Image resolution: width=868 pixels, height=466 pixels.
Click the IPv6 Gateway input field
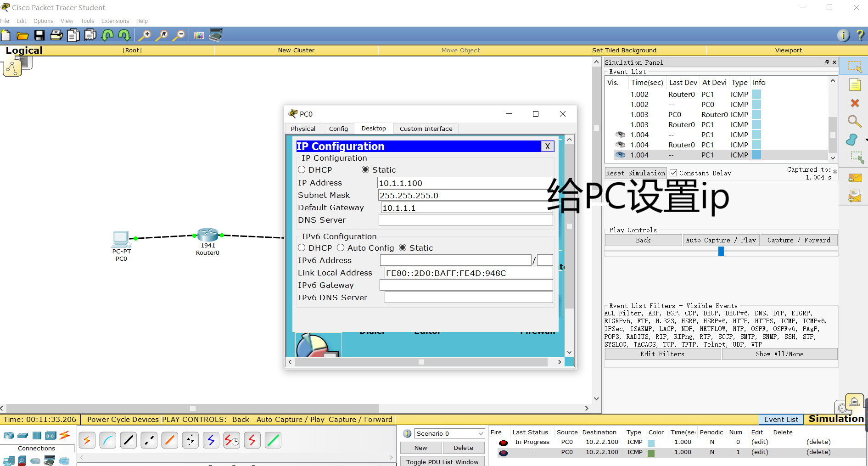pos(466,285)
